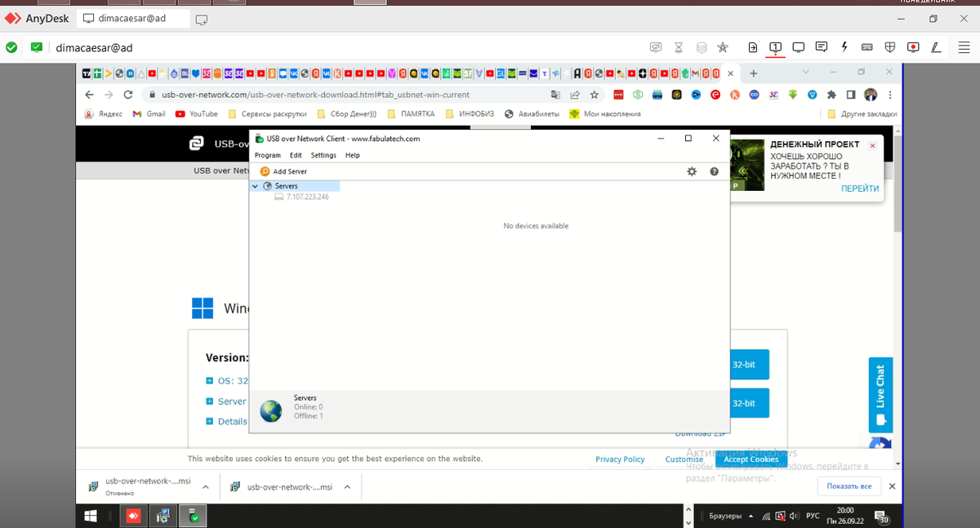Bookmark page with star icon in address bar

click(x=595, y=95)
